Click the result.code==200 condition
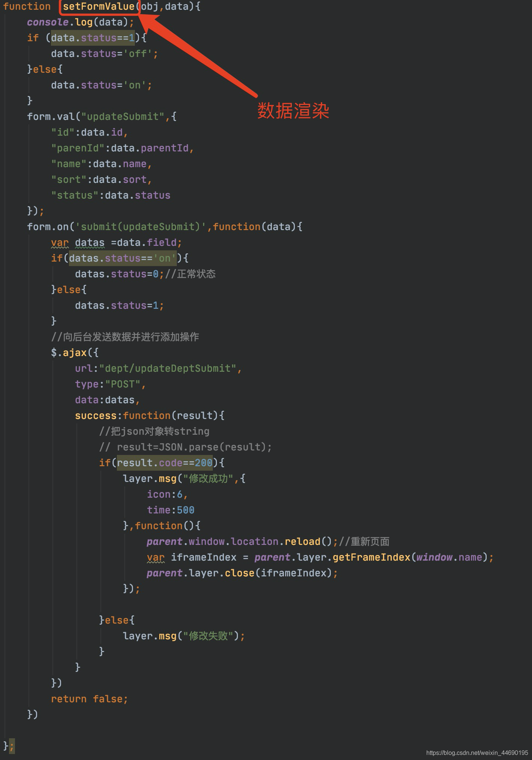Viewport: 532px width, 760px height. coord(164,463)
